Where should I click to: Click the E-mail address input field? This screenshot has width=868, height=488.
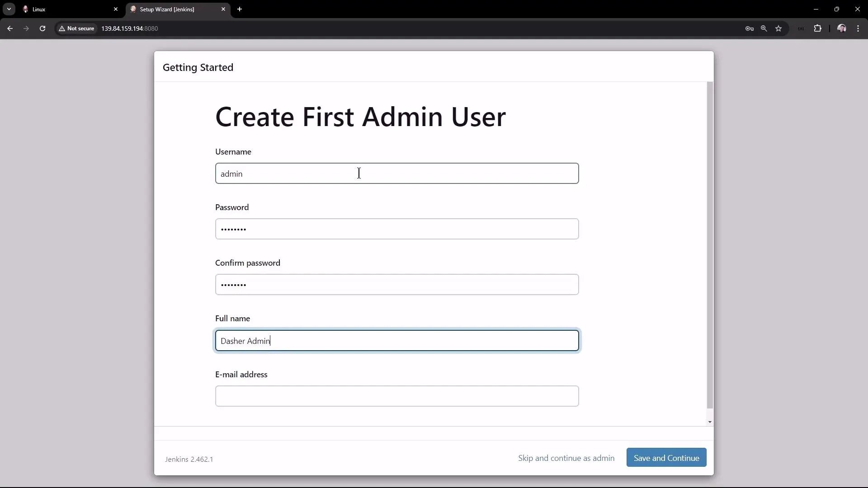click(x=396, y=396)
